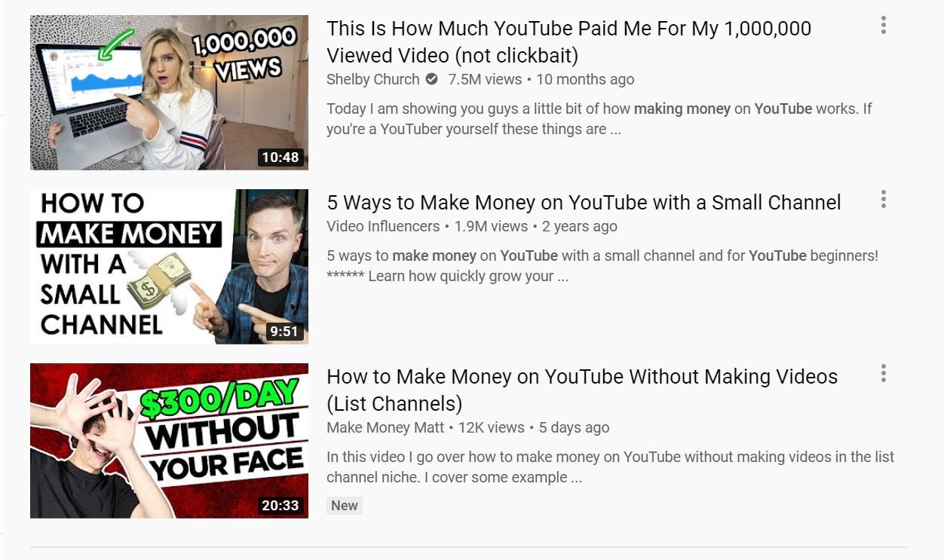Viewport: 944px width, 560px height.
Task: Open options menu for Small Channel video
Action: (883, 200)
